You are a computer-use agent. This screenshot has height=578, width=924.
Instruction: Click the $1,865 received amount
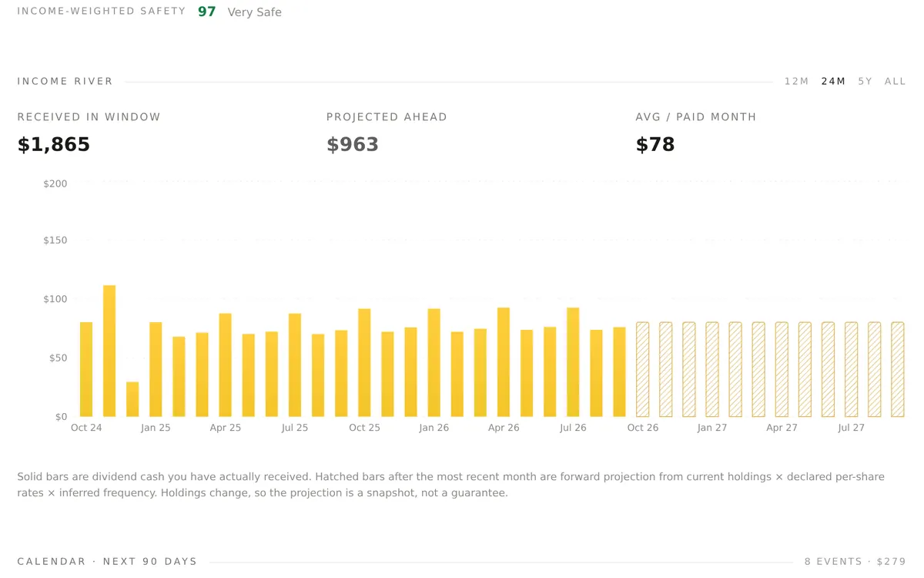tap(54, 145)
